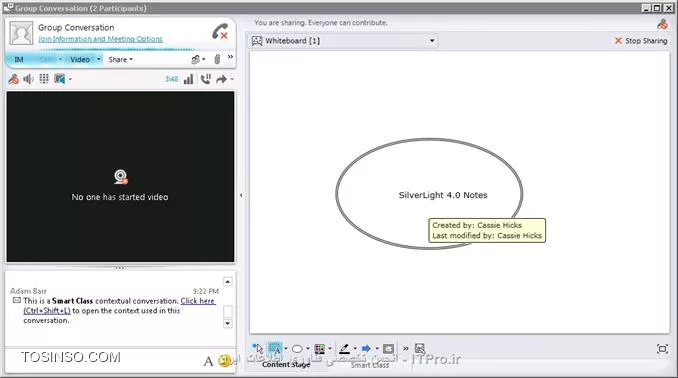Toggle microphone mute icon in conversation toolbar

coord(14,79)
